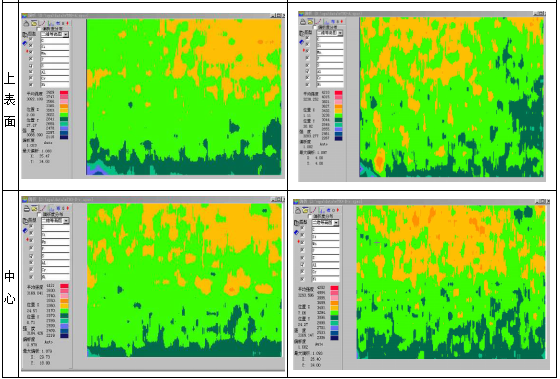560x379 pixels.
Task: Click the red swatch in upper-left window legend
Action: click(x=64, y=93)
